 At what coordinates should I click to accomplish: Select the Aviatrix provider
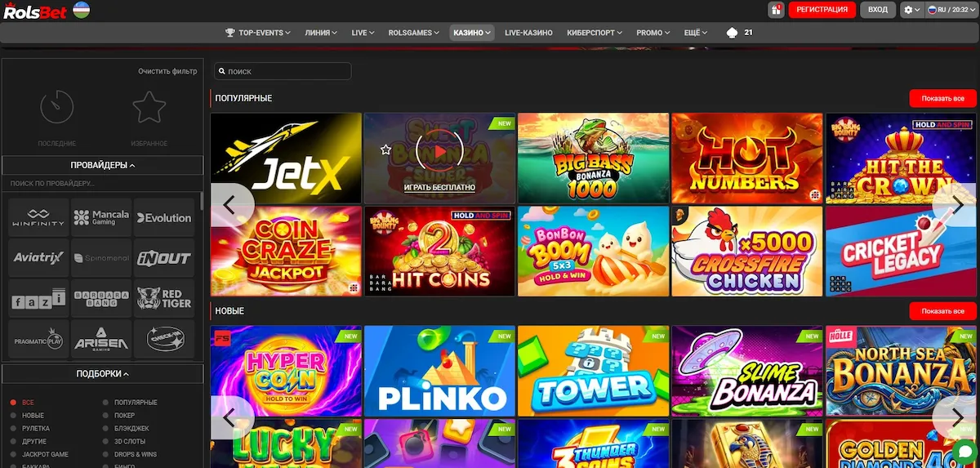coord(38,257)
